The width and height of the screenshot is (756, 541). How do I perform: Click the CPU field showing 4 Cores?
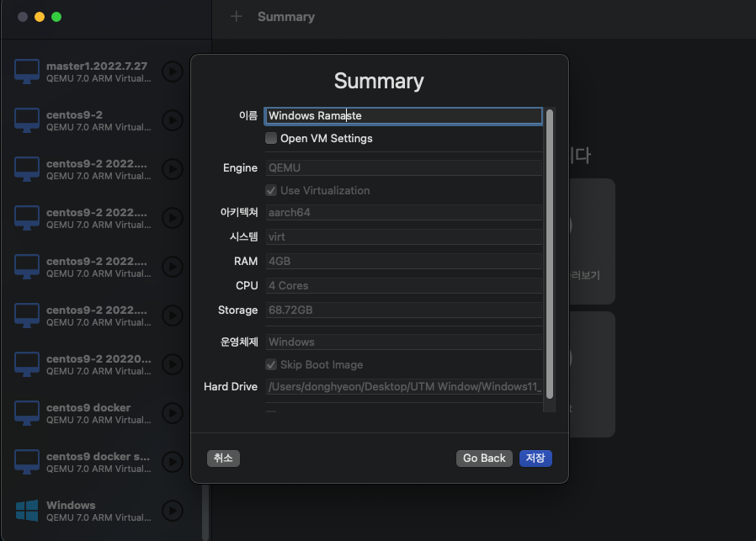coord(403,286)
